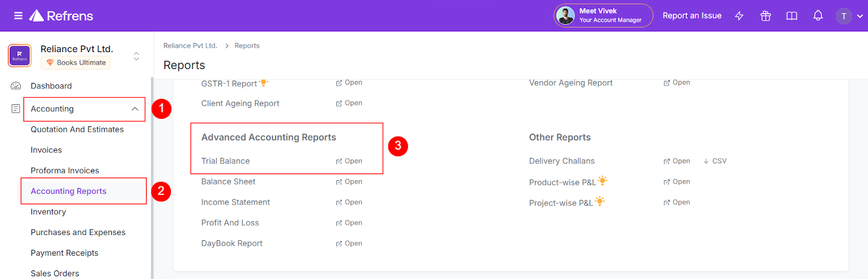This screenshot has width=868, height=279.
Task: Click the Dashboard gauge icon
Action: pyautogui.click(x=16, y=86)
